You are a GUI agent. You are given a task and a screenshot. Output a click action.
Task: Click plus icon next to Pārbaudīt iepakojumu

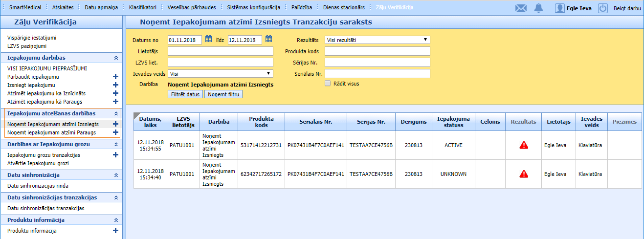point(115,77)
